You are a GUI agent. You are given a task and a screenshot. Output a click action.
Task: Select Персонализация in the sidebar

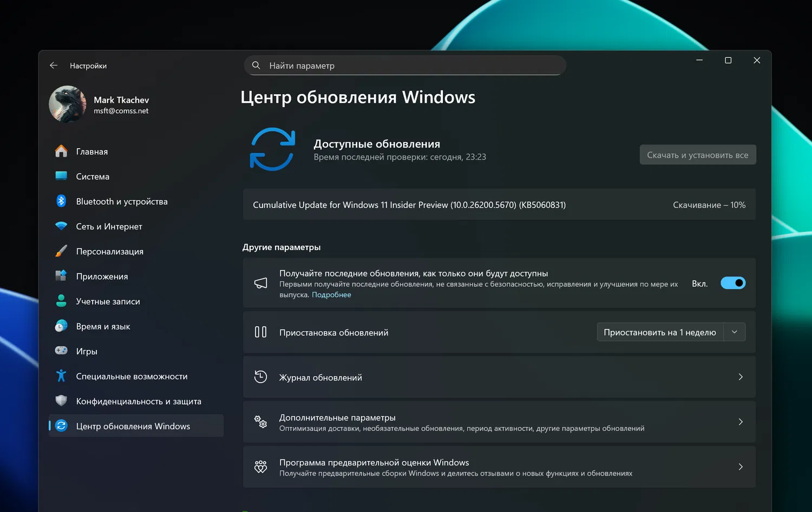(136, 251)
